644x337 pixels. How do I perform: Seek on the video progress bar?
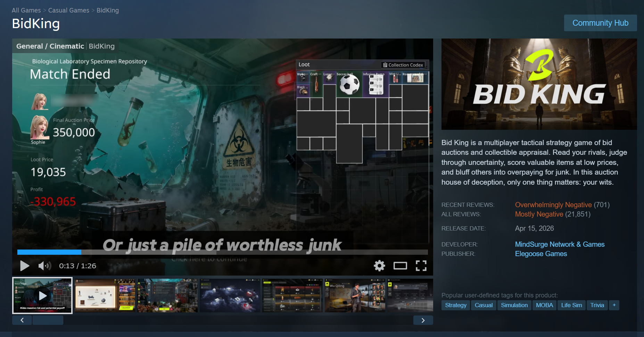pos(223,252)
